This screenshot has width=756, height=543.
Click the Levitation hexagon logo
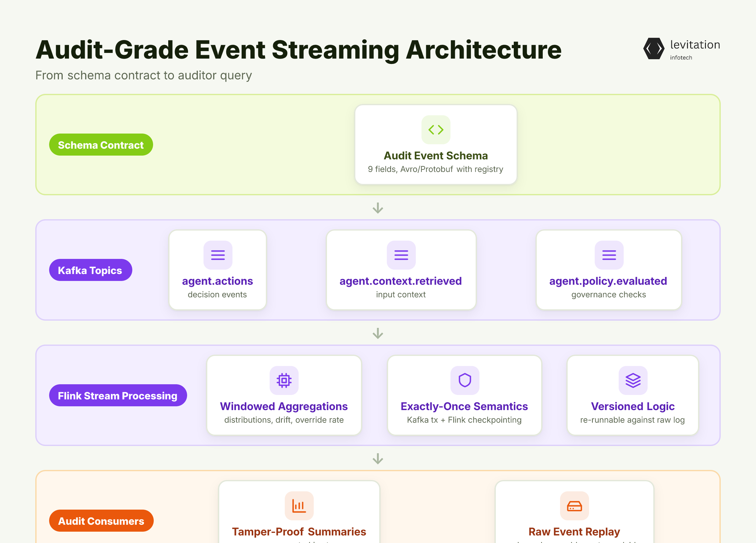coord(653,49)
